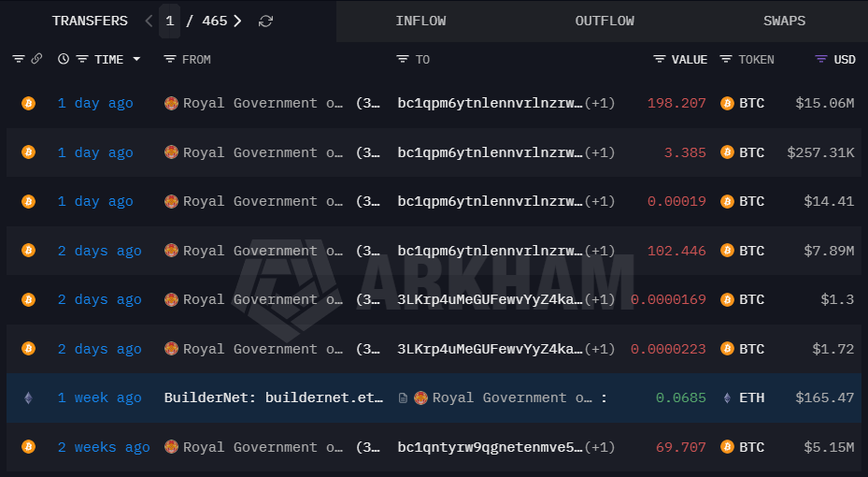Click the TOKEN column filter icon
Image resolution: width=868 pixels, height=477 pixels.
726,59
